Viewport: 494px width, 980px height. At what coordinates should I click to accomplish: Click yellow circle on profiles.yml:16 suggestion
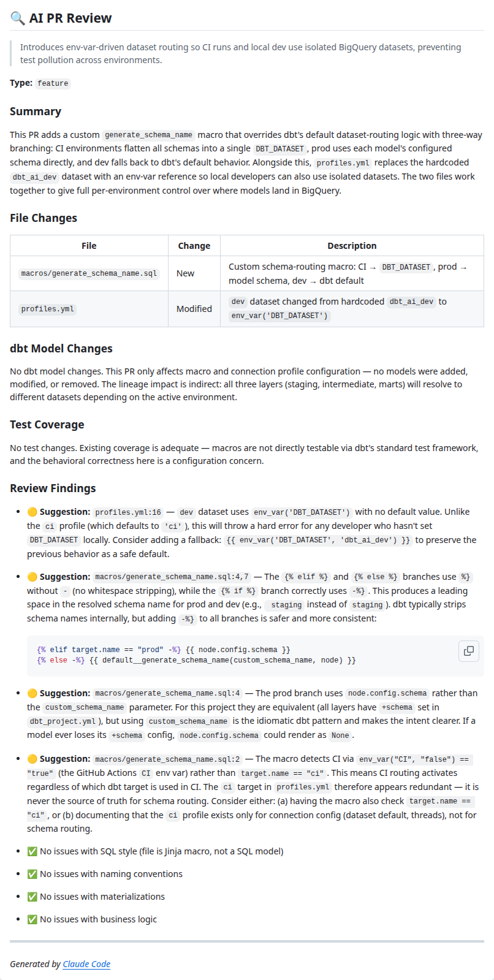(x=32, y=512)
